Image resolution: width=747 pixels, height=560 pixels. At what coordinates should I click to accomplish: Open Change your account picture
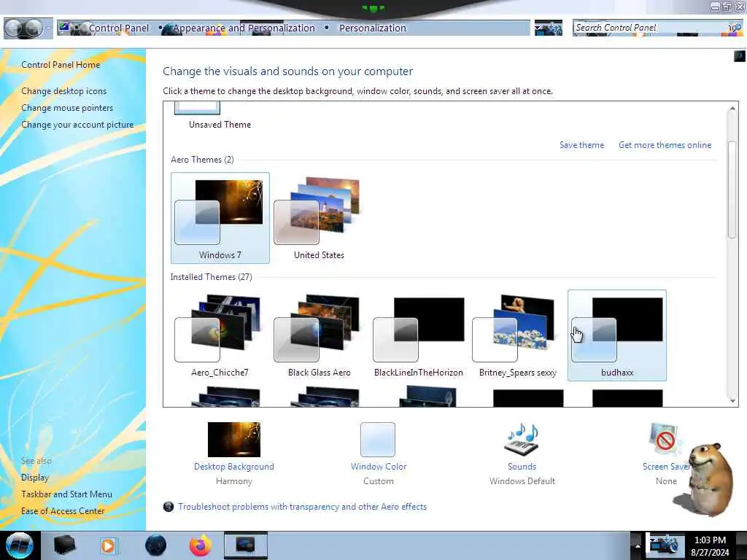coord(77,124)
